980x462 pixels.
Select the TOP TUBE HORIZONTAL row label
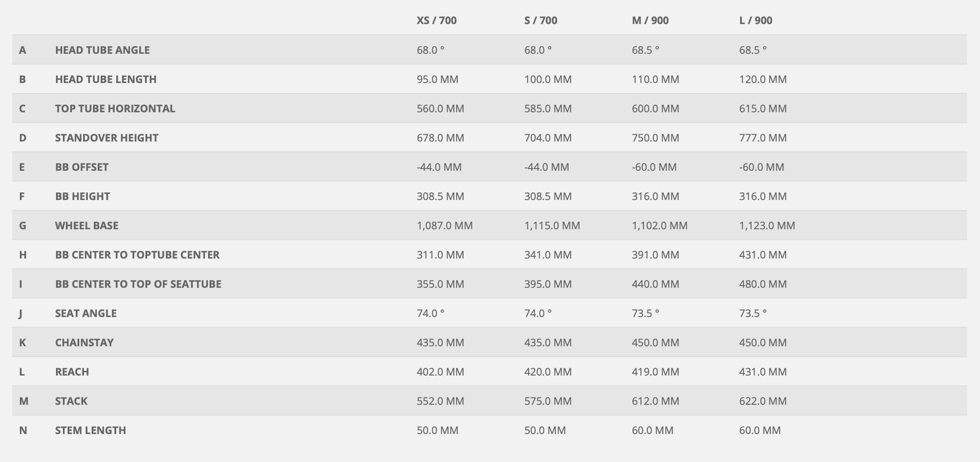[x=115, y=108]
